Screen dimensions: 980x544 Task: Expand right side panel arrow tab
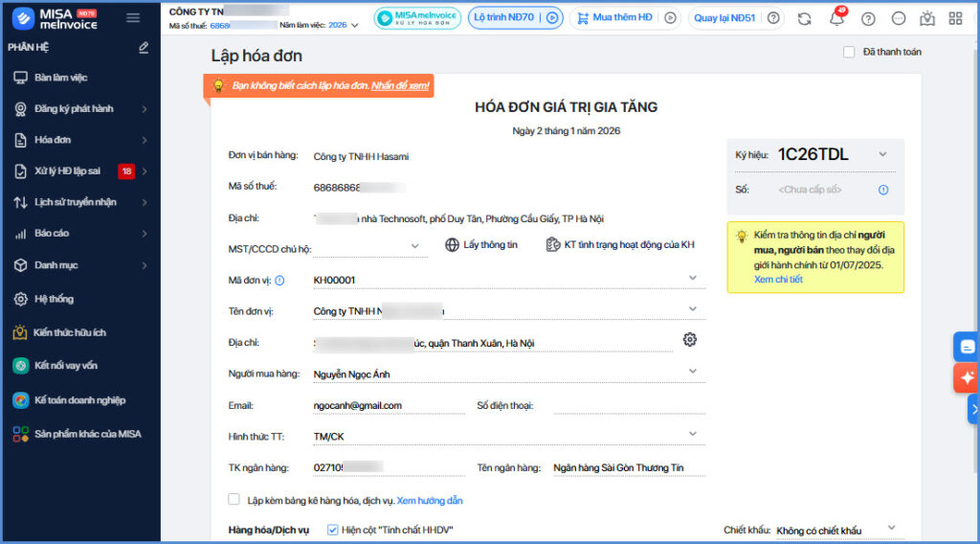973,410
